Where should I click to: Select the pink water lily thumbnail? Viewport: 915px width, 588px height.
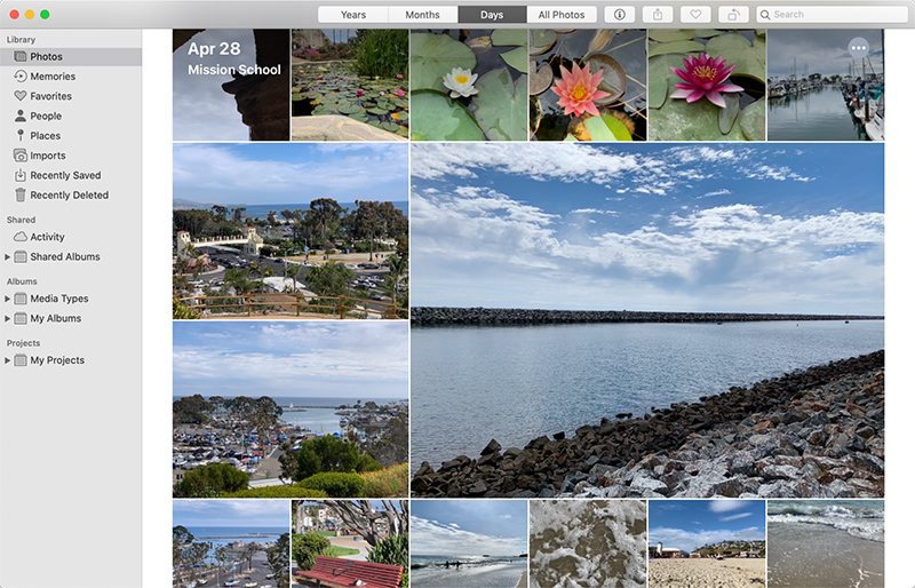pos(588,85)
